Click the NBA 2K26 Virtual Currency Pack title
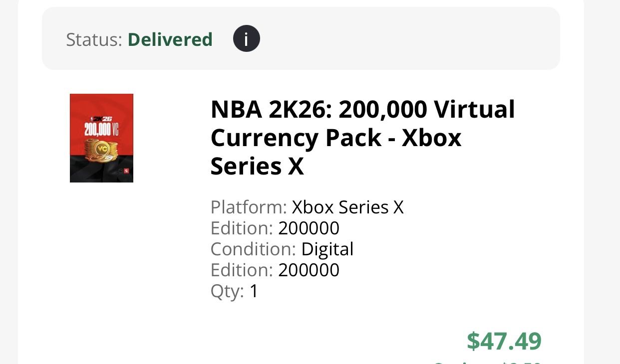Image resolution: width=620 pixels, height=364 pixels. (363, 138)
